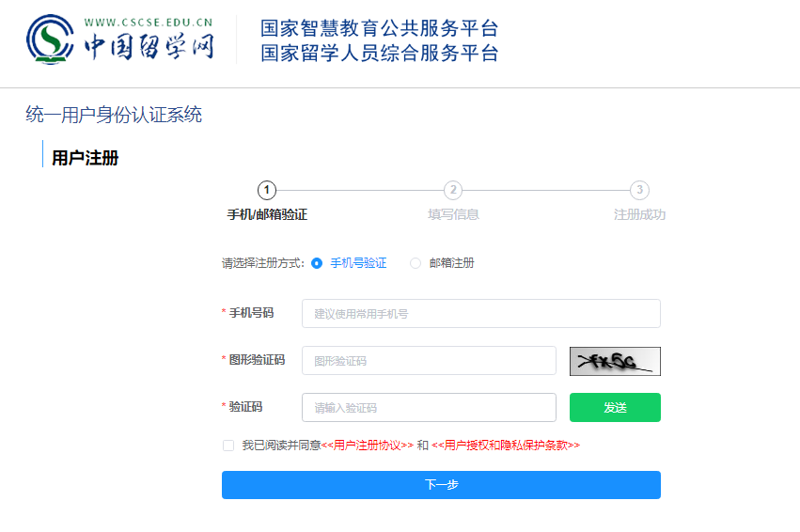The height and width of the screenshot is (532, 800).
Task: Refresh the captcha image
Action: tap(615, 361)
